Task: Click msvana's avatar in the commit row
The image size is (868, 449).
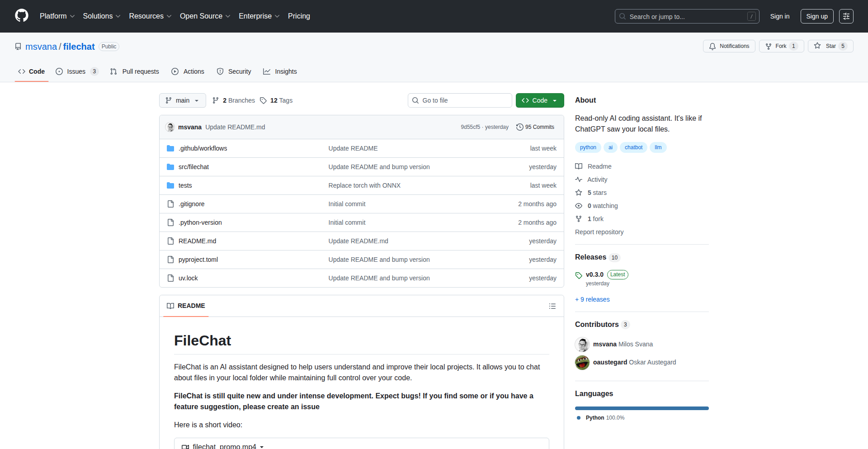Action: 170,127
